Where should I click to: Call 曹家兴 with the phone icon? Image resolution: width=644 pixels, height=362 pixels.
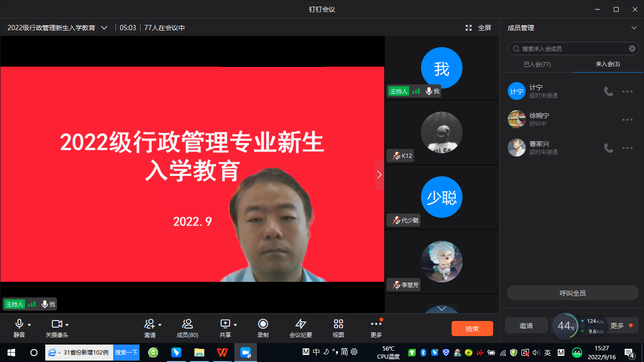(609, 148)
